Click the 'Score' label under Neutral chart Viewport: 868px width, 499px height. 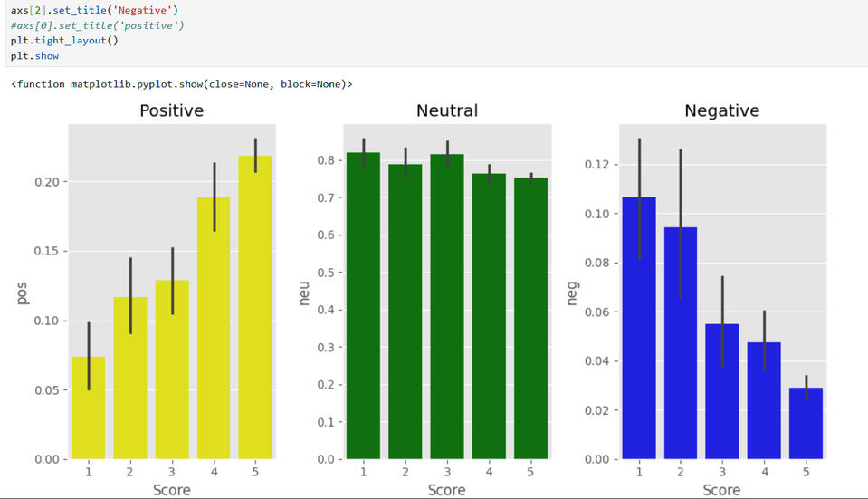click(447, 489)
